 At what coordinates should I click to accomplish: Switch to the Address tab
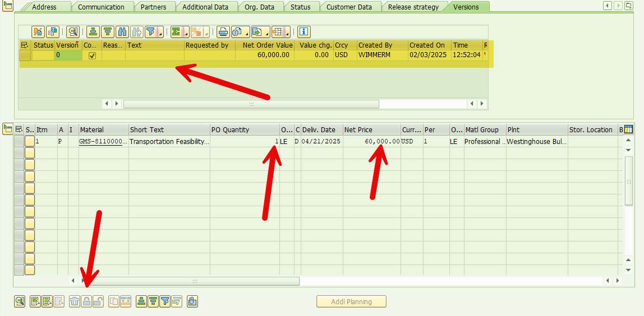pos(44,7)
